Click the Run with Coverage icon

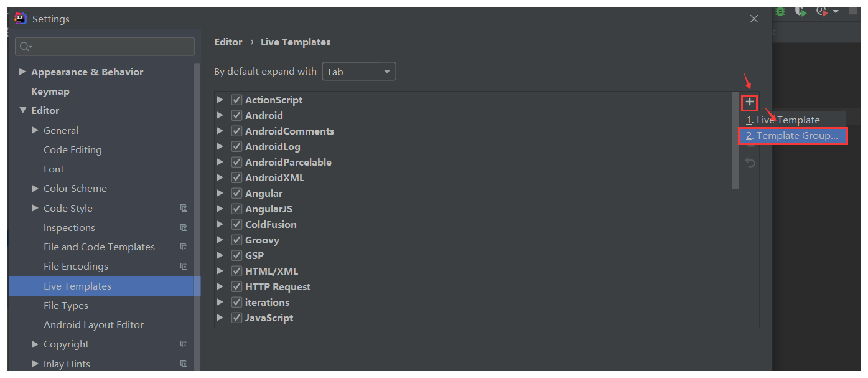click(801, 12)
